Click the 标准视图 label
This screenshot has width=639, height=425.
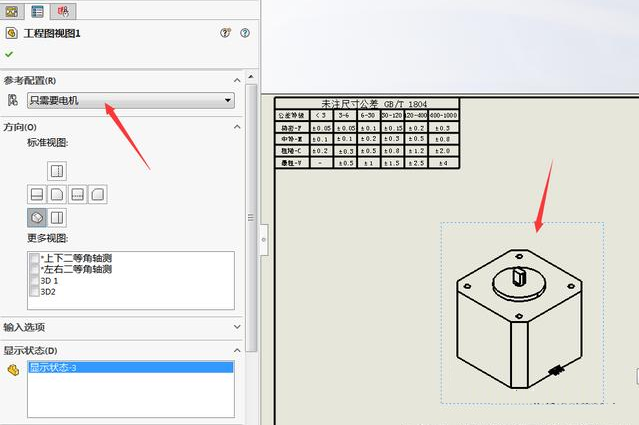pos(48,143)
